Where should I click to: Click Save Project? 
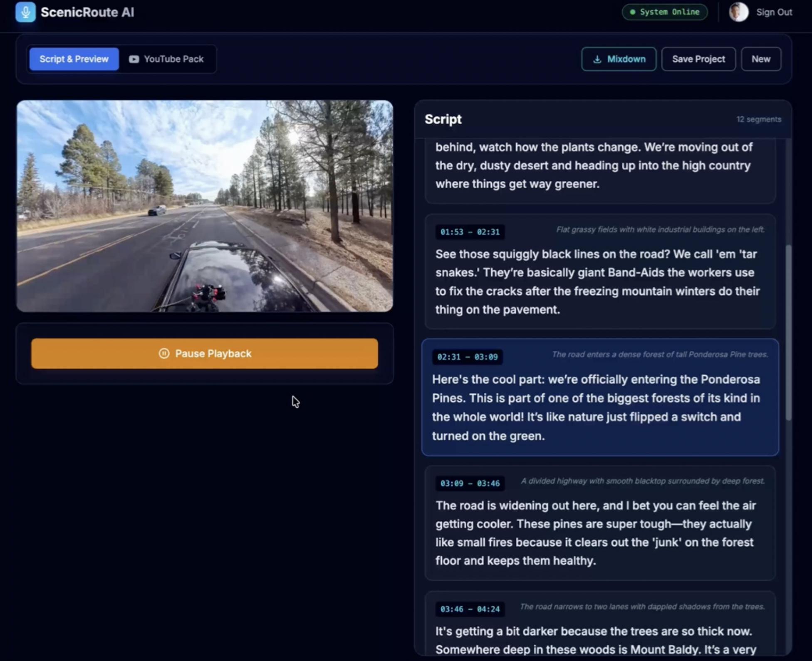698,59
